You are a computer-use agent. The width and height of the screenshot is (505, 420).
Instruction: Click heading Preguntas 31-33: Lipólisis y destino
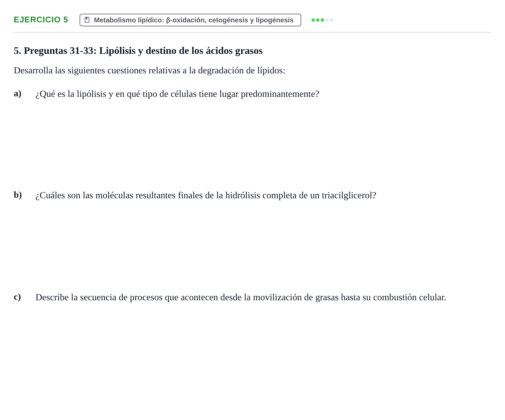pyautogui.click(x=138, y=51)
